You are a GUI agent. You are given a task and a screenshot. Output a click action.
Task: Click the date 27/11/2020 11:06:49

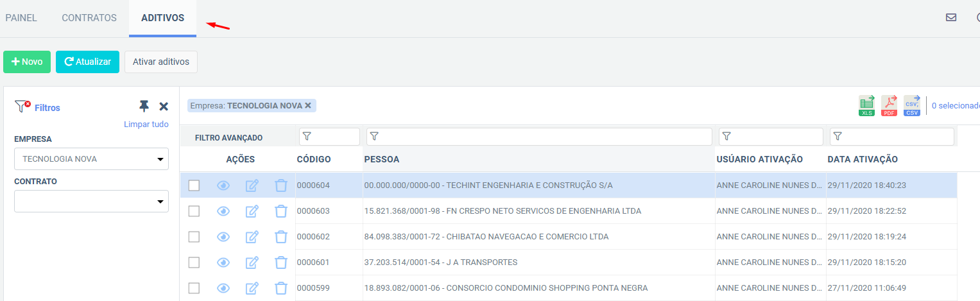(x=867, y=288)
